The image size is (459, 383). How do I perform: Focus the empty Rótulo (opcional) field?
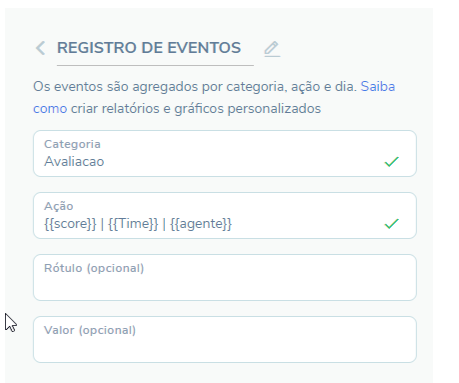(225, 277)
